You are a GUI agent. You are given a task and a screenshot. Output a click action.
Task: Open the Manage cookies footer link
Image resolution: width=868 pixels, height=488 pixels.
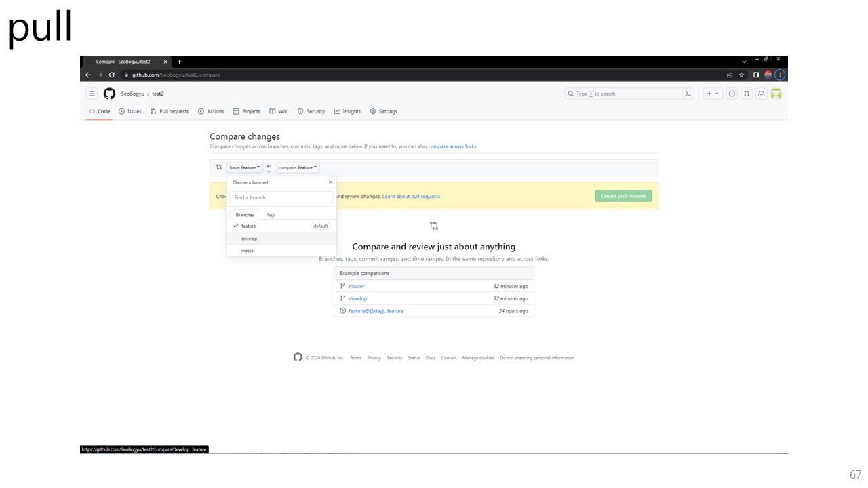(478, 358)
